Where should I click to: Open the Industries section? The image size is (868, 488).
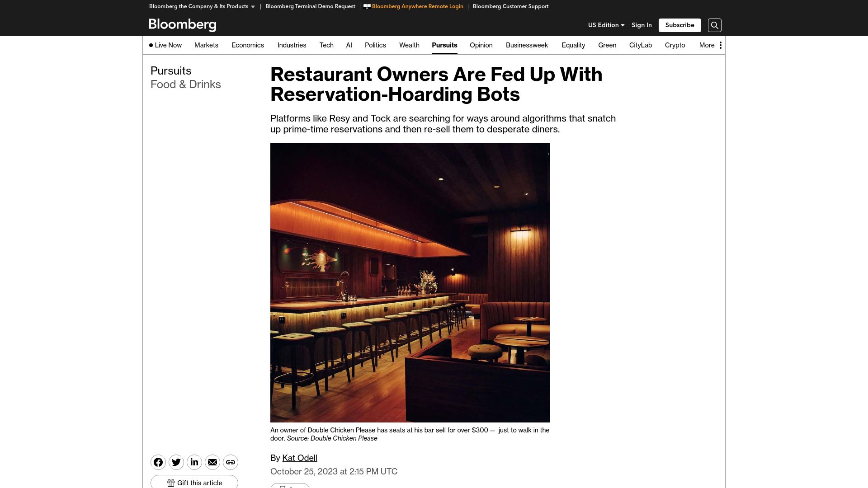point(292,45)
